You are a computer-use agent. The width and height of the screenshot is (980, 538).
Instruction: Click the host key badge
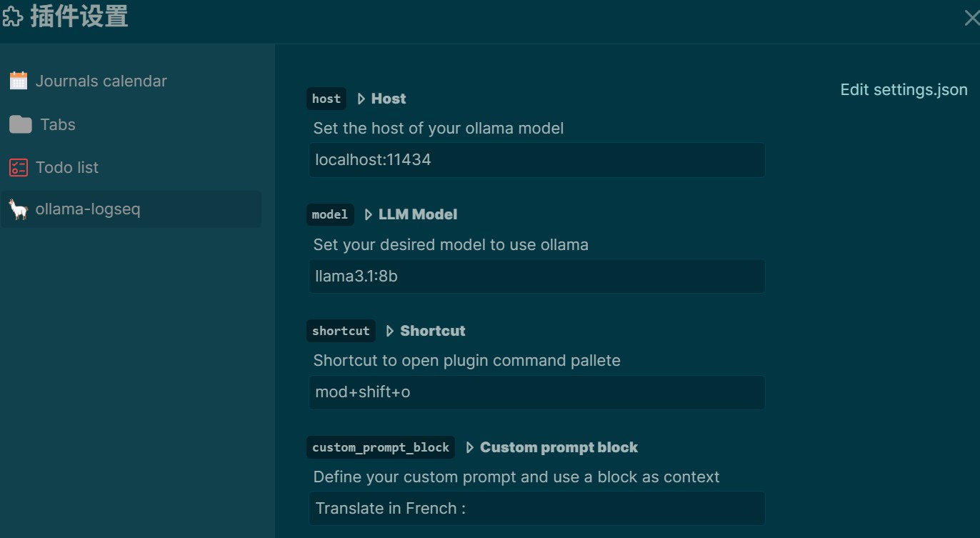(326, 99)
